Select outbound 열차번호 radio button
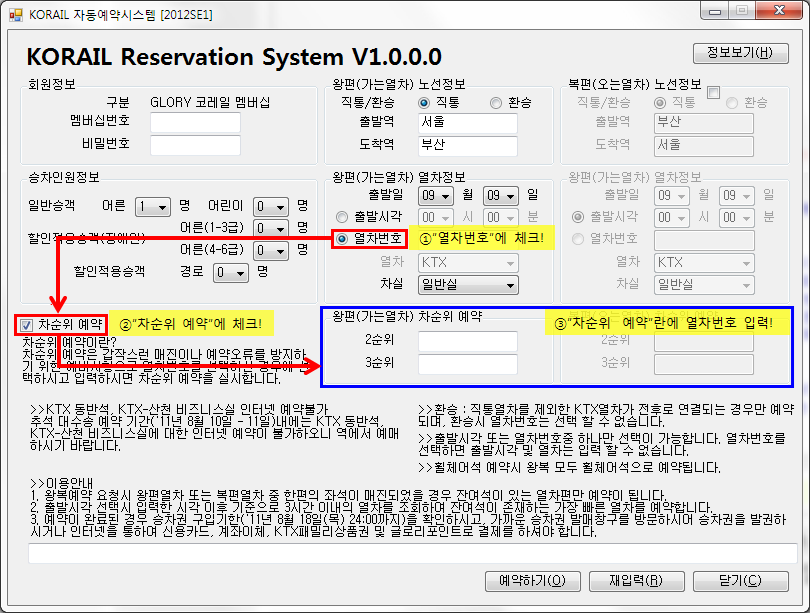The image size is (810, 613). click(341, 239)
